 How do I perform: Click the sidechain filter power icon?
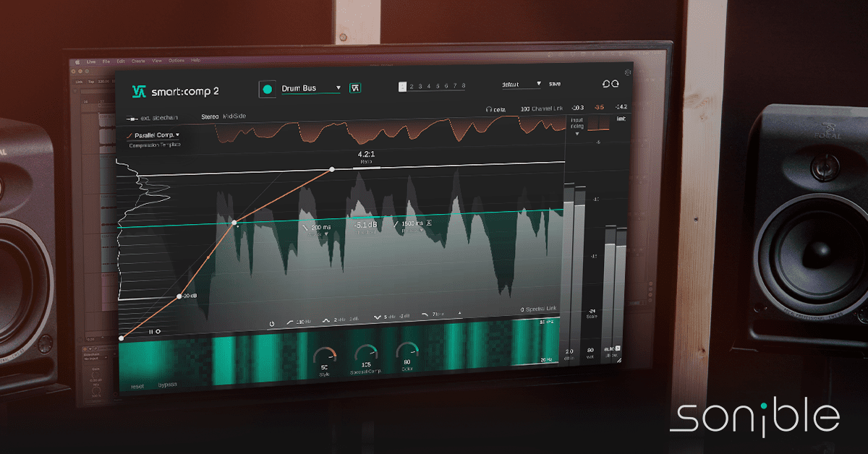[x=272, y=322]
